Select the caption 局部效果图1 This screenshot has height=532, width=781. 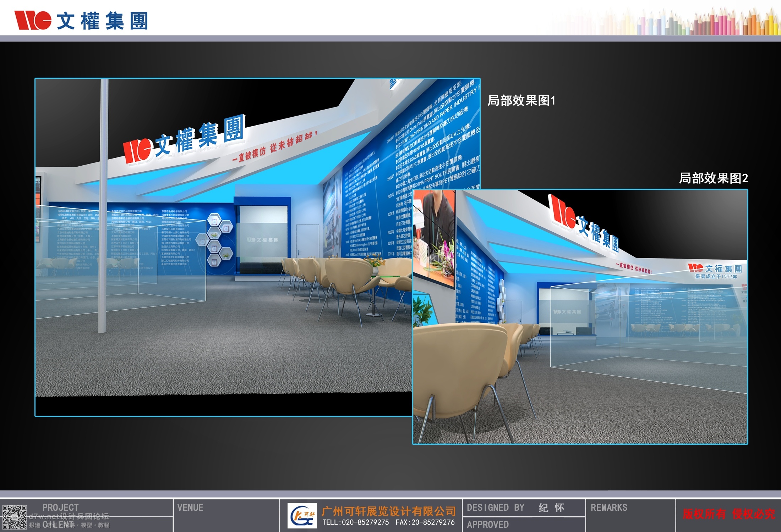(521, 101)
